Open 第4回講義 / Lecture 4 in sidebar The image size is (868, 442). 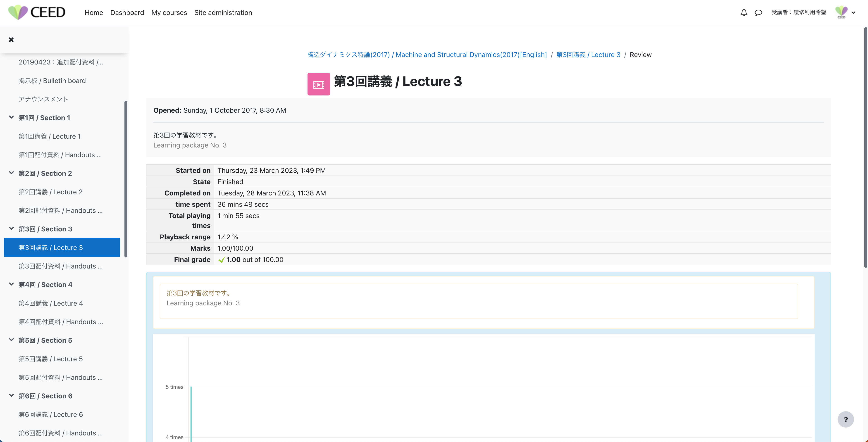point(51,303)
